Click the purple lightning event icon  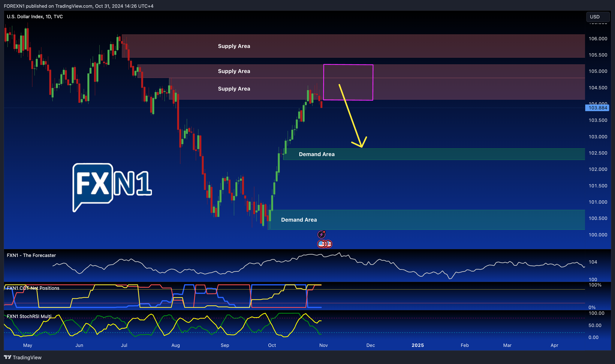point(321,234)
